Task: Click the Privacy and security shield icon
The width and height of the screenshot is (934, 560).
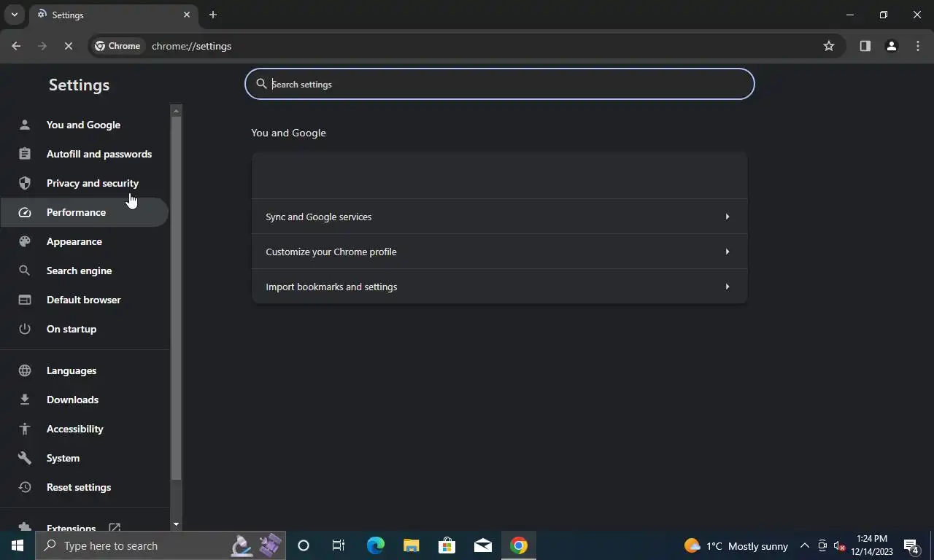Action: pos(25,183)
